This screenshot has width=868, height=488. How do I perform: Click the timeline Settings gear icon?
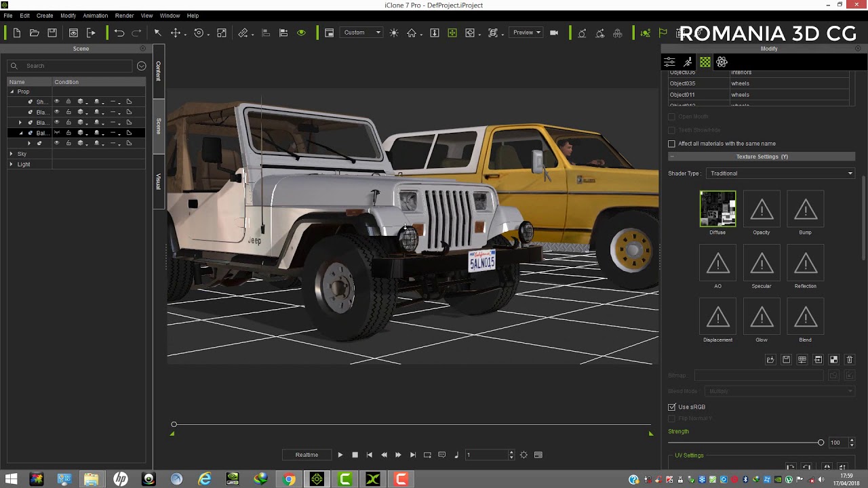(x=524, y=455)
